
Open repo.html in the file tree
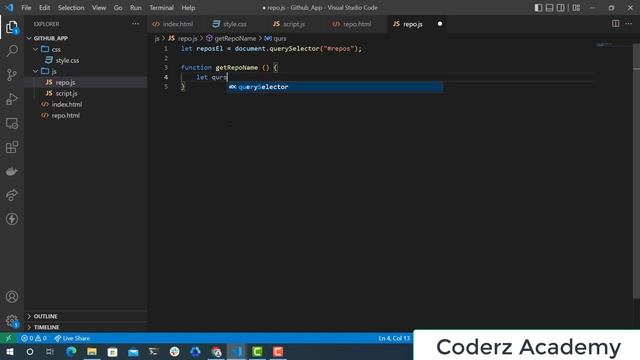pyautogui.click(x=66, y=116)
